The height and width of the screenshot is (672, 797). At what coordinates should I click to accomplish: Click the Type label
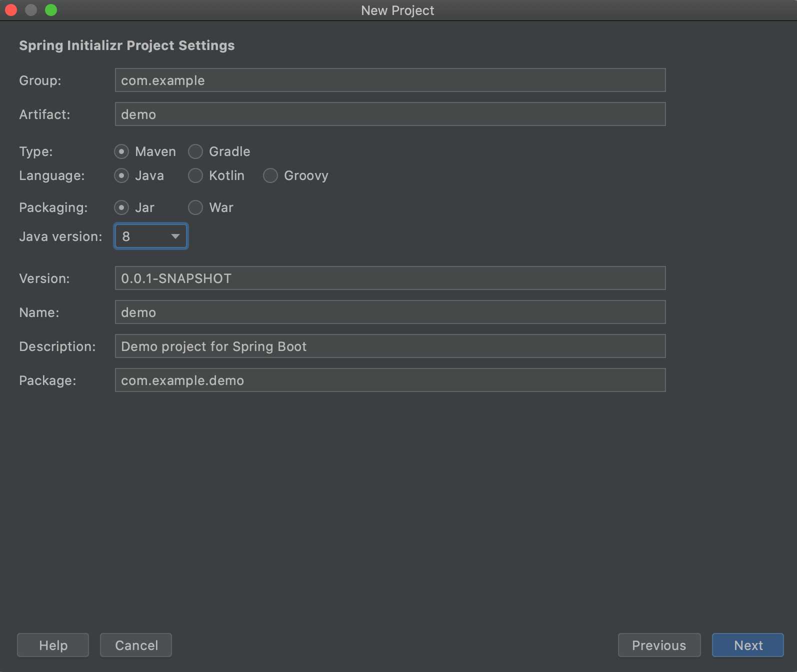36,151
